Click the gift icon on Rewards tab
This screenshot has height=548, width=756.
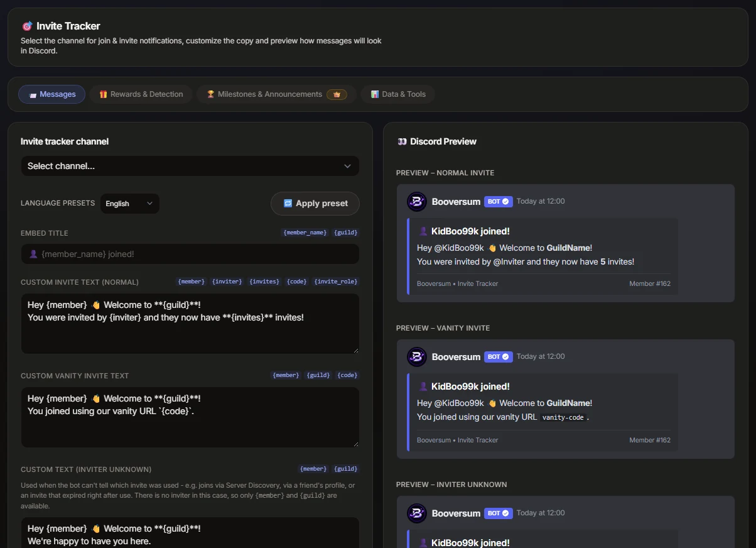tap(103, 94)
